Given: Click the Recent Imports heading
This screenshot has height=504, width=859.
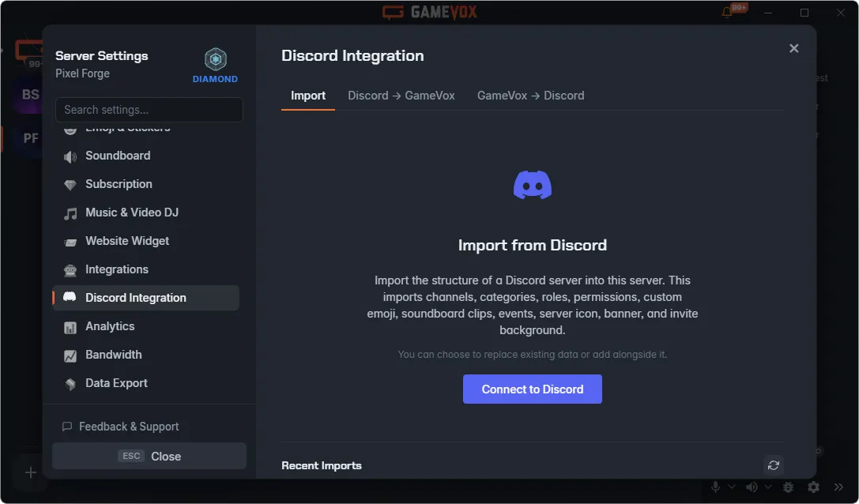Looking at the screenshot, I should pyautogui.click(x=322, y=465).
